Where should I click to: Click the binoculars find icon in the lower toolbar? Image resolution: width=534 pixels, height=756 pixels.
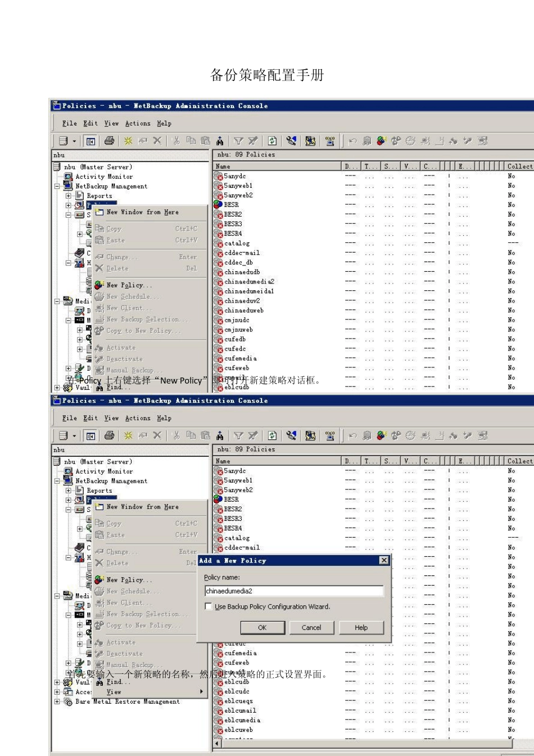coord(220,435)
